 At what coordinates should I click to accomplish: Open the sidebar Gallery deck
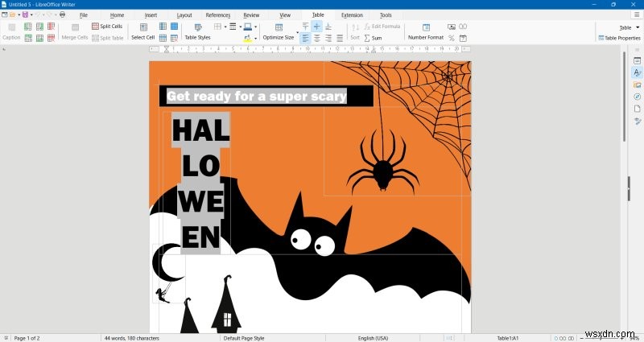point(637,85)
